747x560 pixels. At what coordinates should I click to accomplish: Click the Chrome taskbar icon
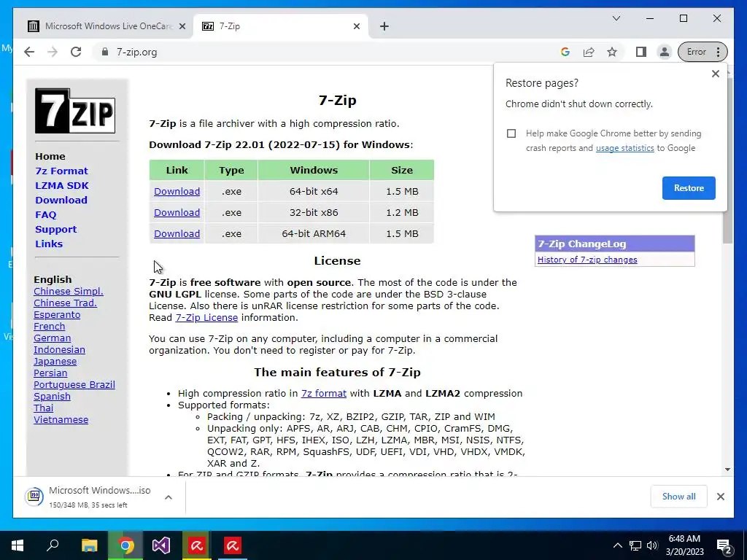125,545
